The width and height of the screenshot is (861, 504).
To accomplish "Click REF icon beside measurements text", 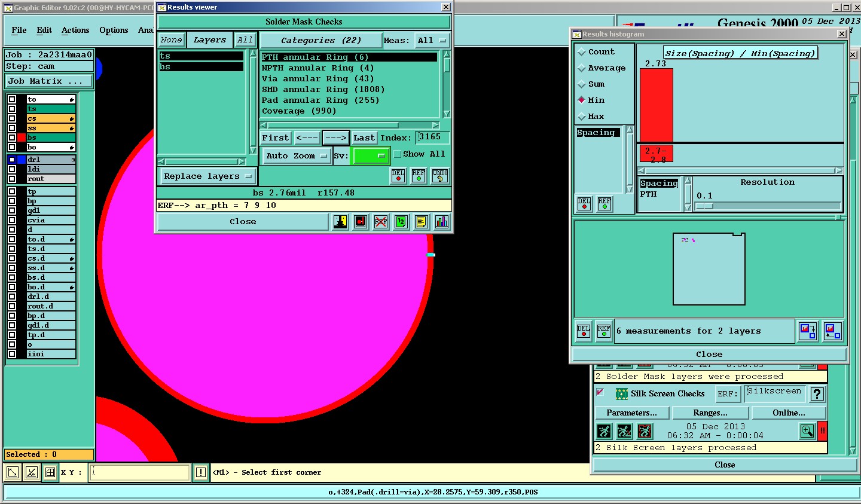I will pos(604,331).
